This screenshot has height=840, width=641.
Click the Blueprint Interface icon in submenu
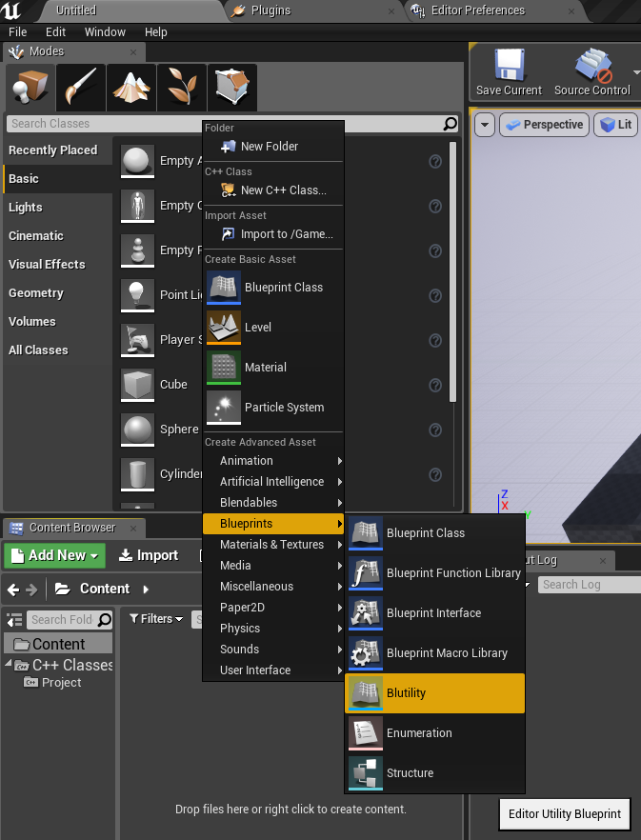(x=366, y=613)
